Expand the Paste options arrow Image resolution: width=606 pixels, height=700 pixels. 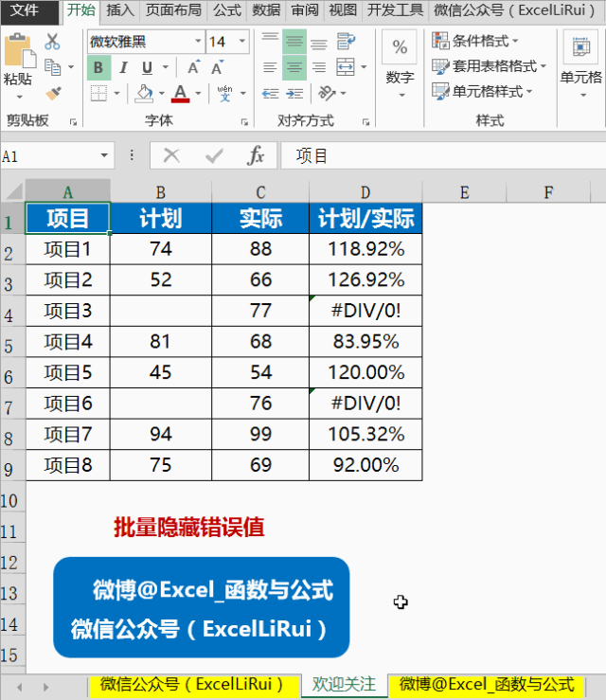coord(20,97)
